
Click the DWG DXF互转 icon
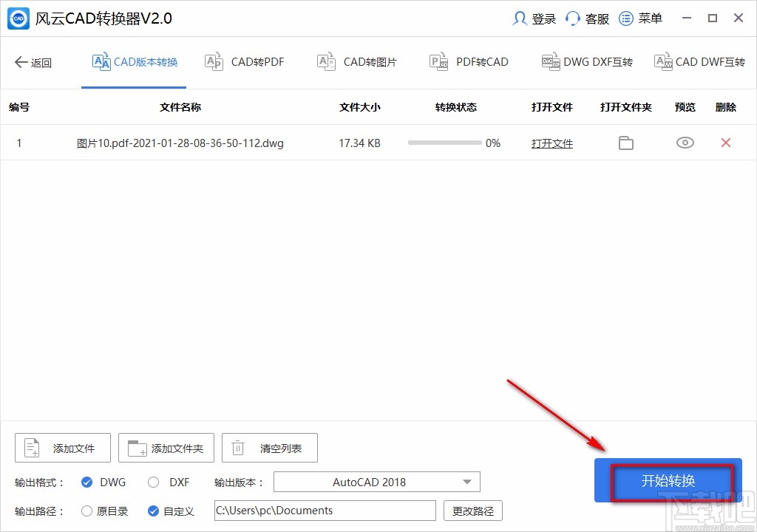coord(550,62)
